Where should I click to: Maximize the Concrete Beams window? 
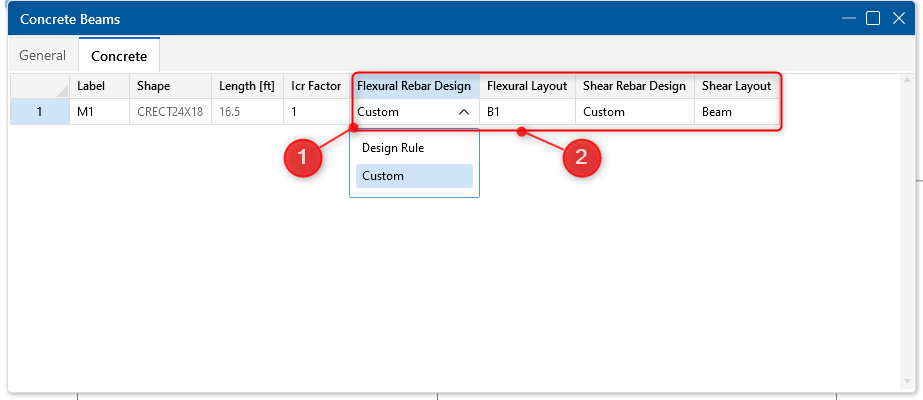(x=873, y=18)
